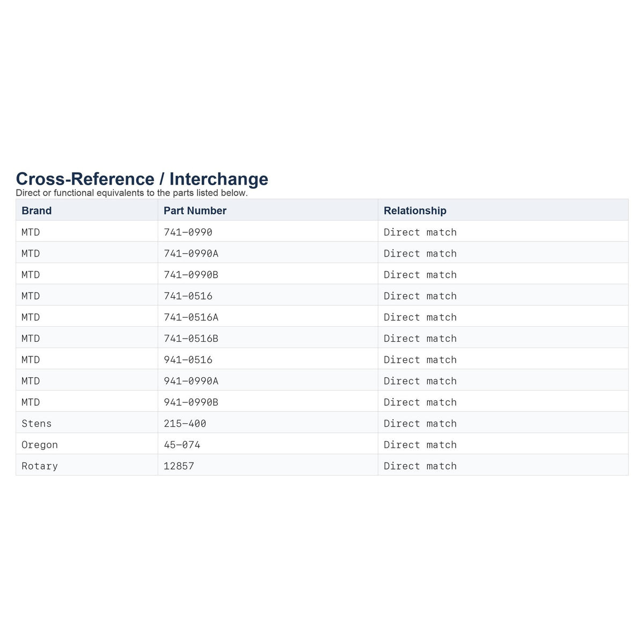Click the Part Number column header

click(x=195, y=210)
